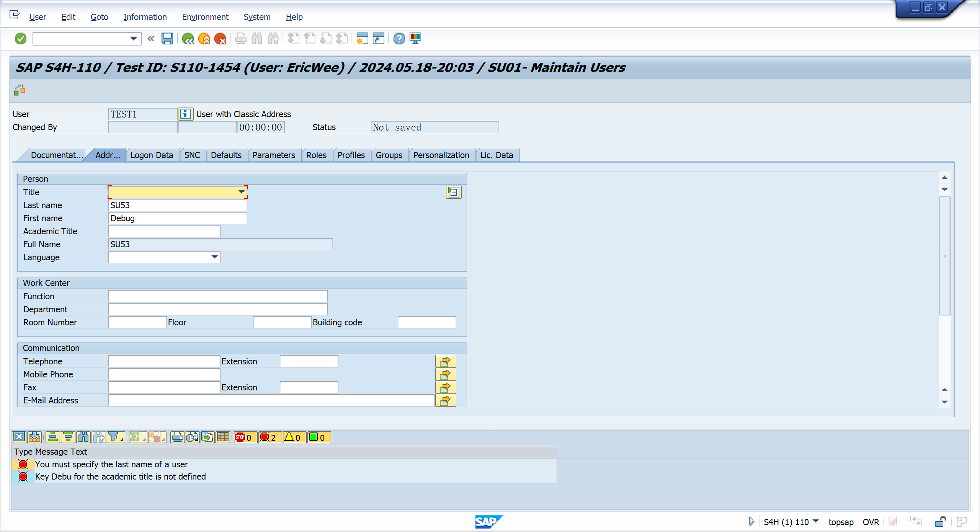Click the Customize Local Layout monitor icon

[x=415, y=39]
